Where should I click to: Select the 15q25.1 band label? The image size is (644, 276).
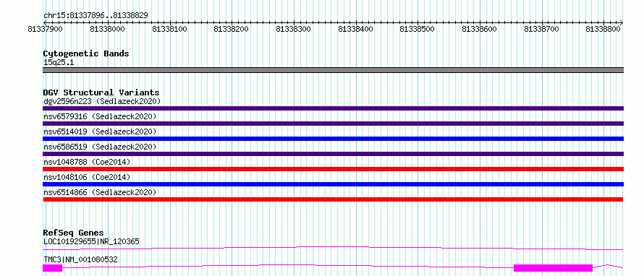tap(59, 63)
